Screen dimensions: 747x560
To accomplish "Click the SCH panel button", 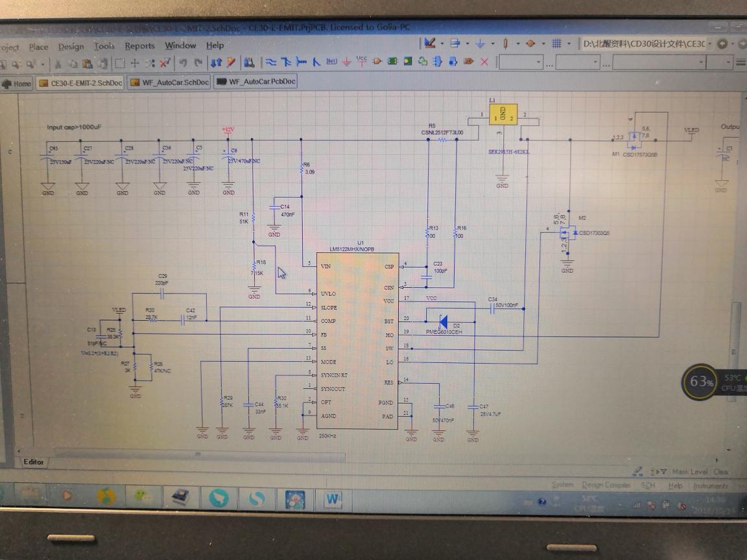I will coord(647,485).
